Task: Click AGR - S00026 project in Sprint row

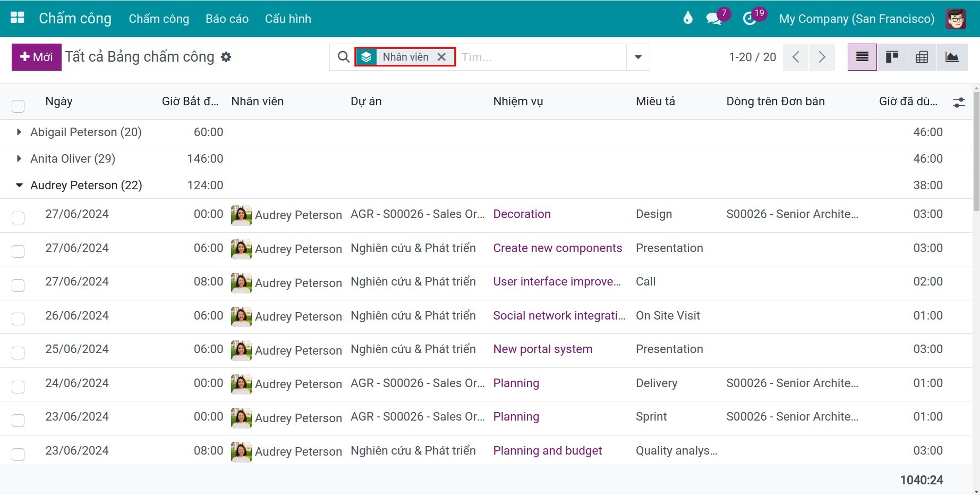Action: pos(417,416)
